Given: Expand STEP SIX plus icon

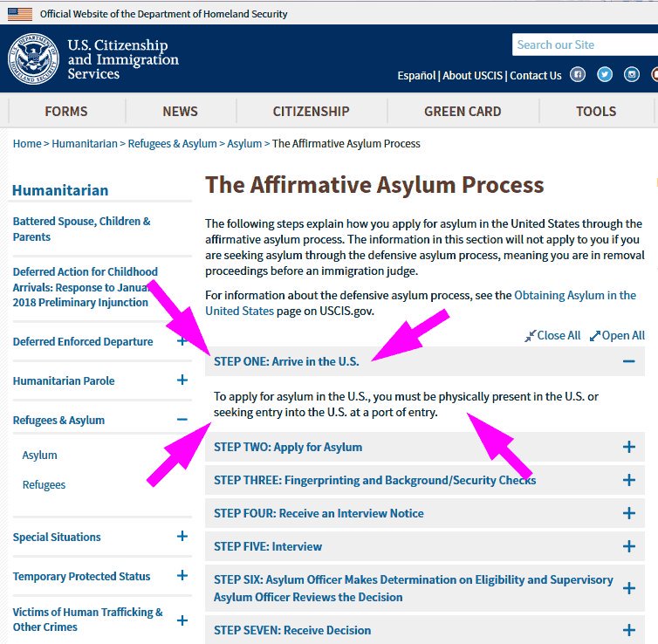Looking at the screenshot, I should (628, 588).
